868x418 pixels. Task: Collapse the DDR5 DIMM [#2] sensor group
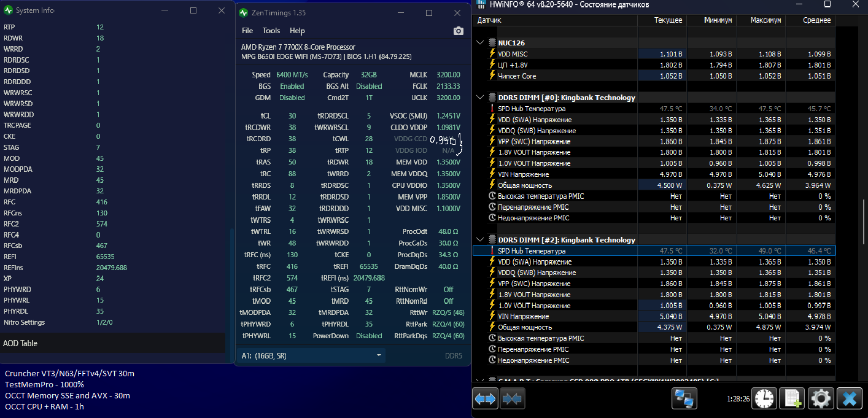[480, 240]
